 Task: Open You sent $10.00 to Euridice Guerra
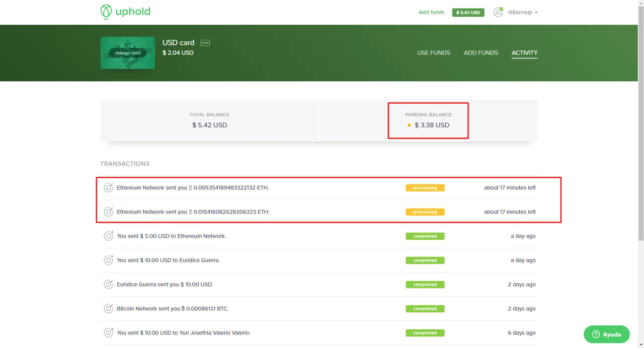[x=319, y=260]
